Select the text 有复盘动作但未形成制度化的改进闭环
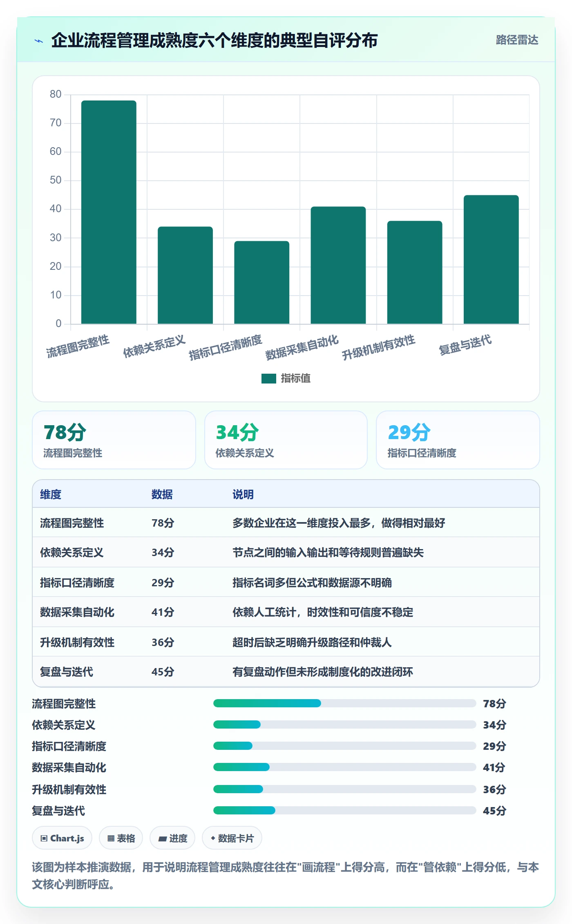 (323, 672)
